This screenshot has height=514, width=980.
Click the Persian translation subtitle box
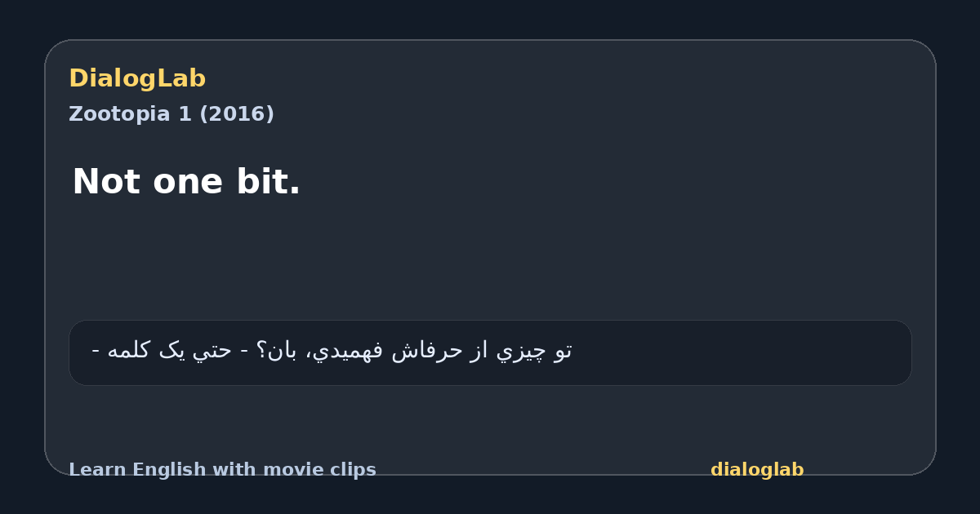490,352
